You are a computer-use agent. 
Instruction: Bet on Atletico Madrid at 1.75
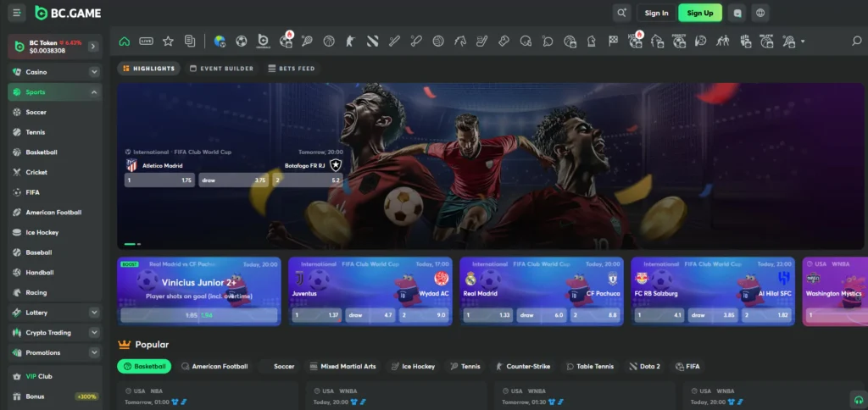click(159, 180)
